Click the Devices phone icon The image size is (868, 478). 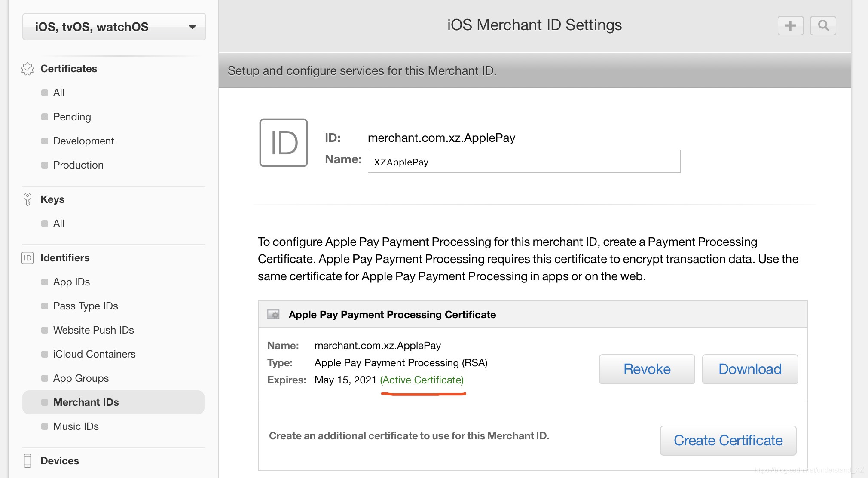coord(28,461)
